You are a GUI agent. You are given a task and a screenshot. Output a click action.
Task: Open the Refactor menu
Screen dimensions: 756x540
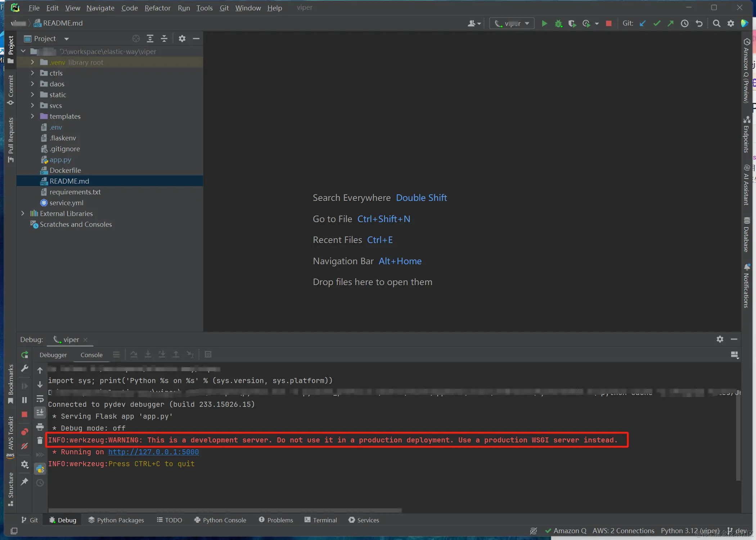point(157,8)
